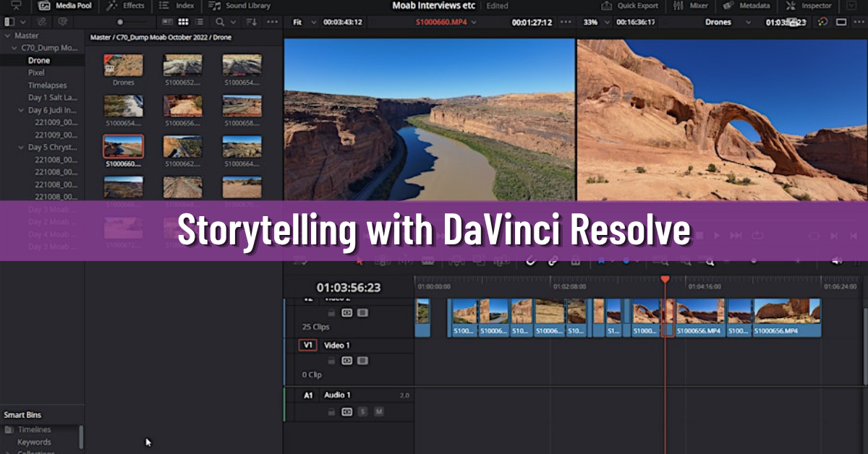Click the red timeline playhead marker
The width and height of the screenshot is (868, 454).
coord(665,279)
